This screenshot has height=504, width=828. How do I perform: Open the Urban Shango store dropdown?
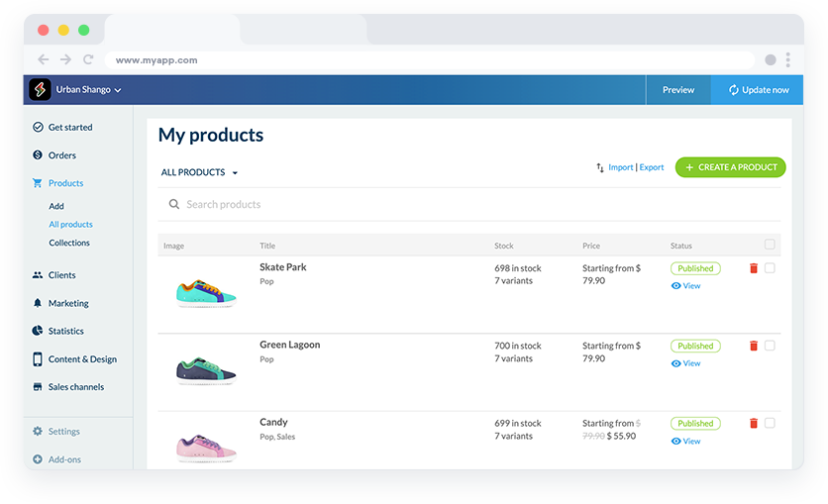(x=88, y=90)
